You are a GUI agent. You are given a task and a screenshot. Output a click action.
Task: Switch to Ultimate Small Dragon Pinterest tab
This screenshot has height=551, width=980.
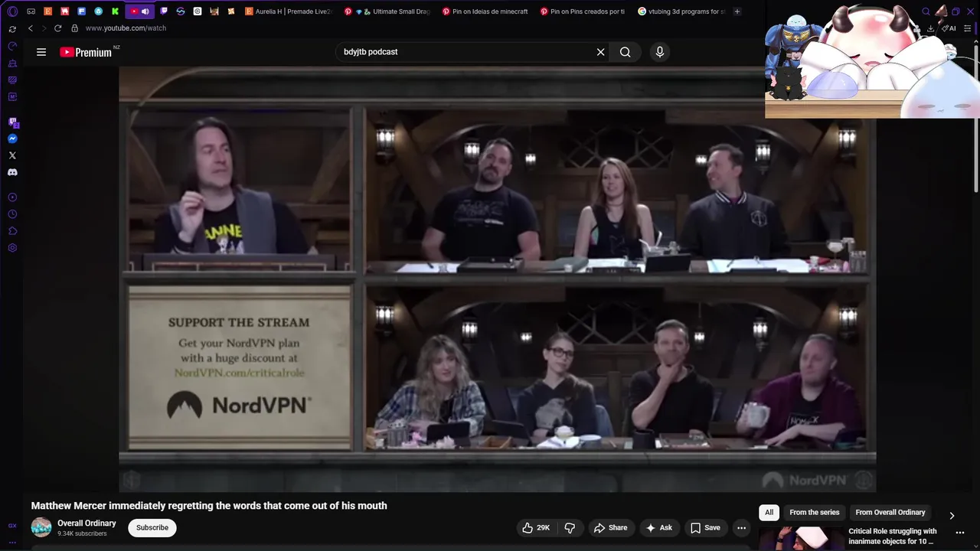(387, 11)
